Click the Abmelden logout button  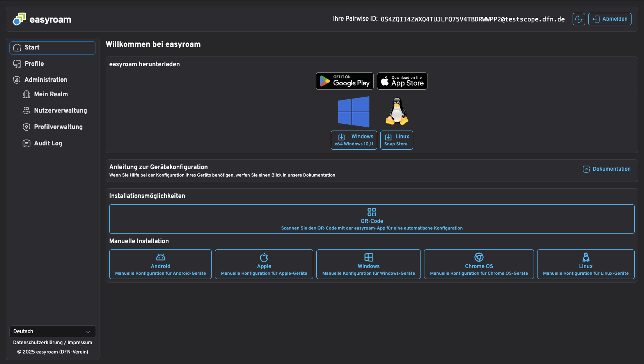tap(609, 19)
